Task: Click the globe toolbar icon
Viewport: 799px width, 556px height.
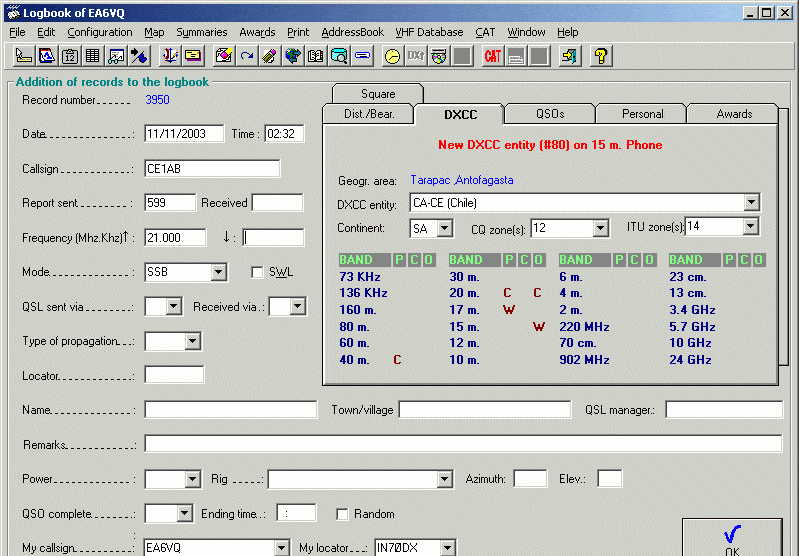Action: (293, 56)
